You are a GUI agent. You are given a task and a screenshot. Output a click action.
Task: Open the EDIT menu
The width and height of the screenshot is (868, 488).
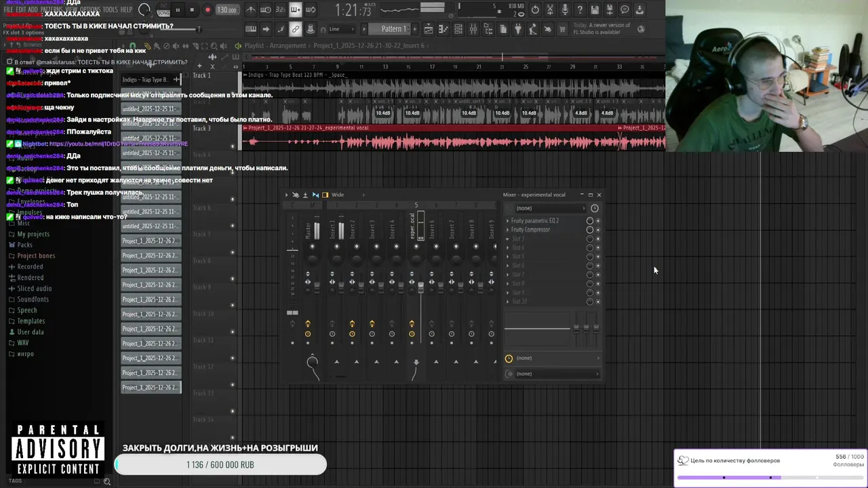click(22, 9)
